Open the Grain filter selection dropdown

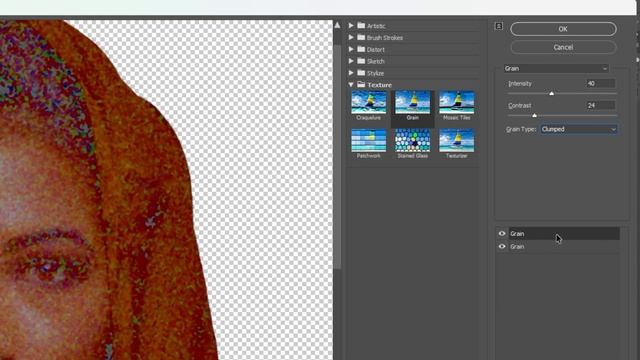(556, 69)
